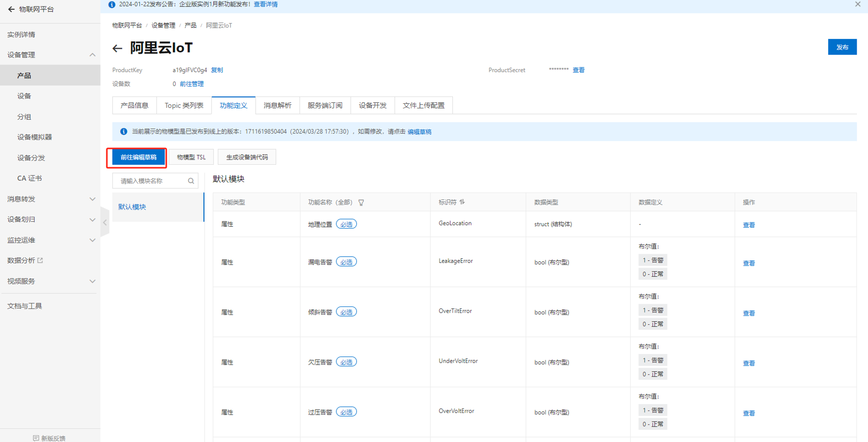The height and width of the screenshot is (442, 868).
Task: Click 产品 breadcrumb link
Action: 191,26
